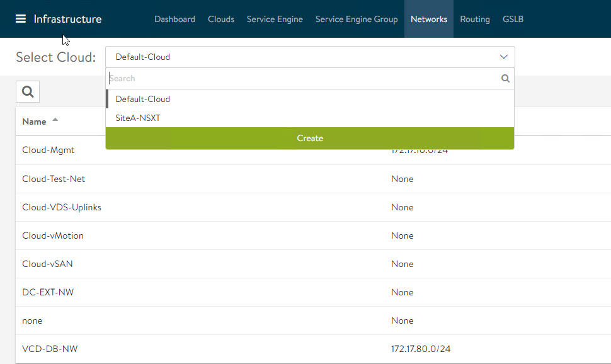The image size is (611, 364).
Task: Navigate to the Routing tab
Action: pyautogui.click(x=475, y=19)
